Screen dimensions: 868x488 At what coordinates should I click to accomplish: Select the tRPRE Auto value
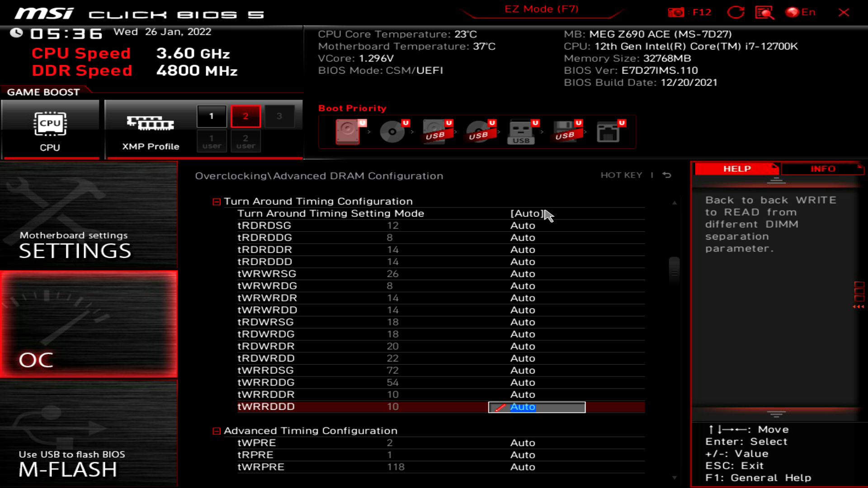click(523, 455)
